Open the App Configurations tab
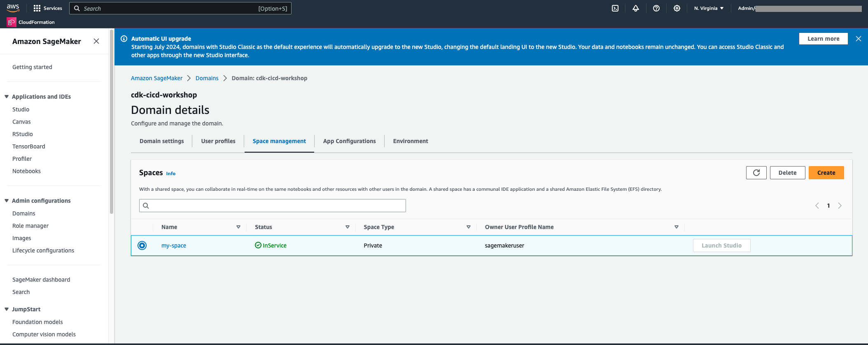This screenshot has height=345, width=868. coord(350,141)
